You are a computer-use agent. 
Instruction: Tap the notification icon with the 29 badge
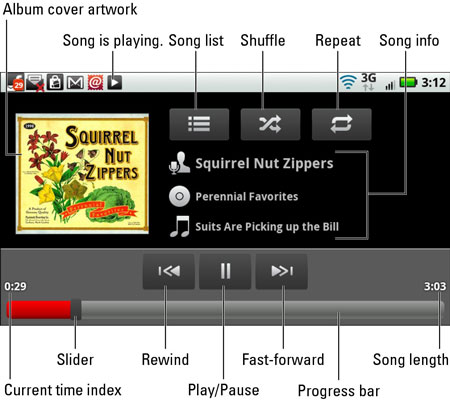pos(16,82)
